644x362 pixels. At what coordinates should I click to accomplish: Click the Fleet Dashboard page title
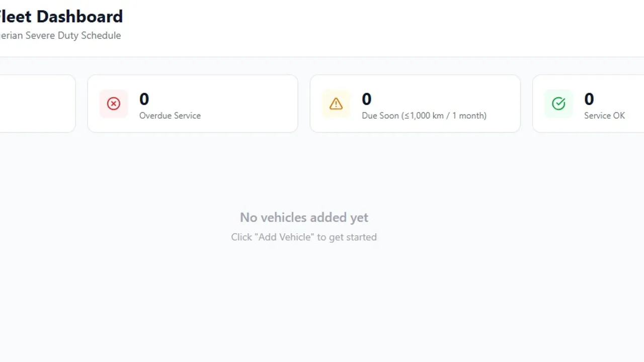61,17
